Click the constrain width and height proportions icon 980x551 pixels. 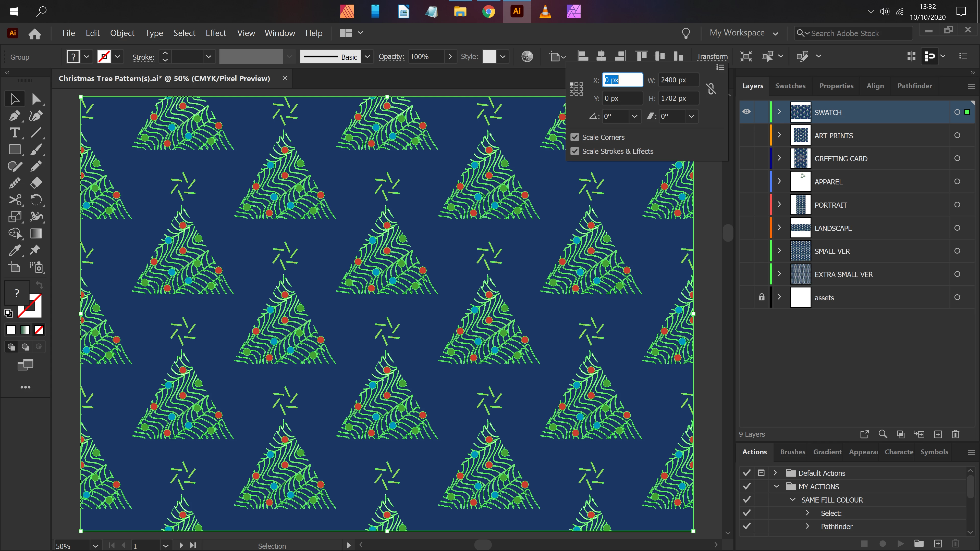coord(711,89)
